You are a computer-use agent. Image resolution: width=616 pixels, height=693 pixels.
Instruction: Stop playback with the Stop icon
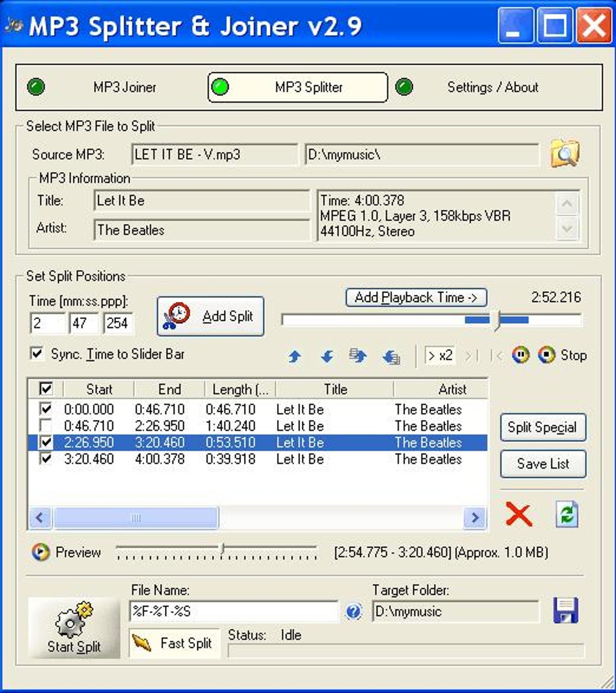(x=547, y=355)
